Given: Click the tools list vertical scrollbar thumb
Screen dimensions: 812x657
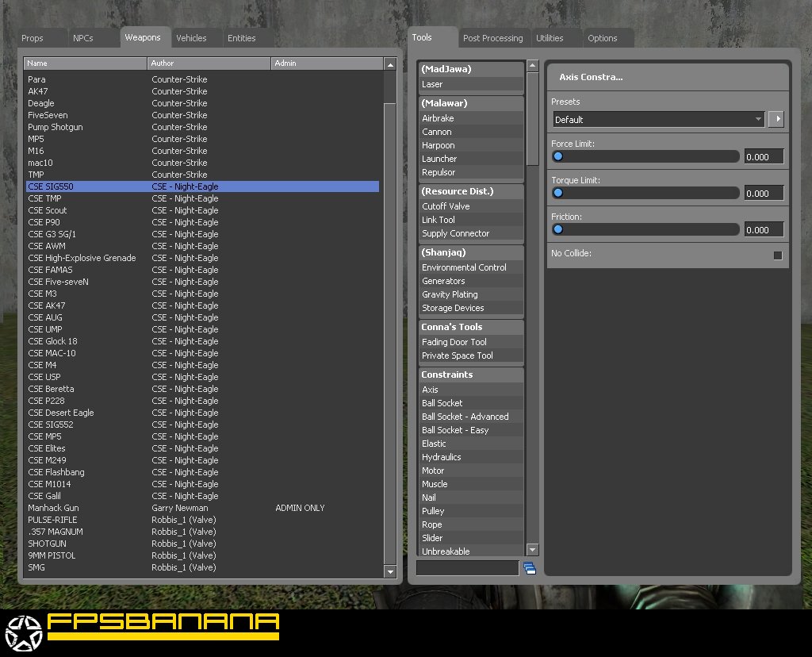Looking at the screenshot, I should coord(532,119).
